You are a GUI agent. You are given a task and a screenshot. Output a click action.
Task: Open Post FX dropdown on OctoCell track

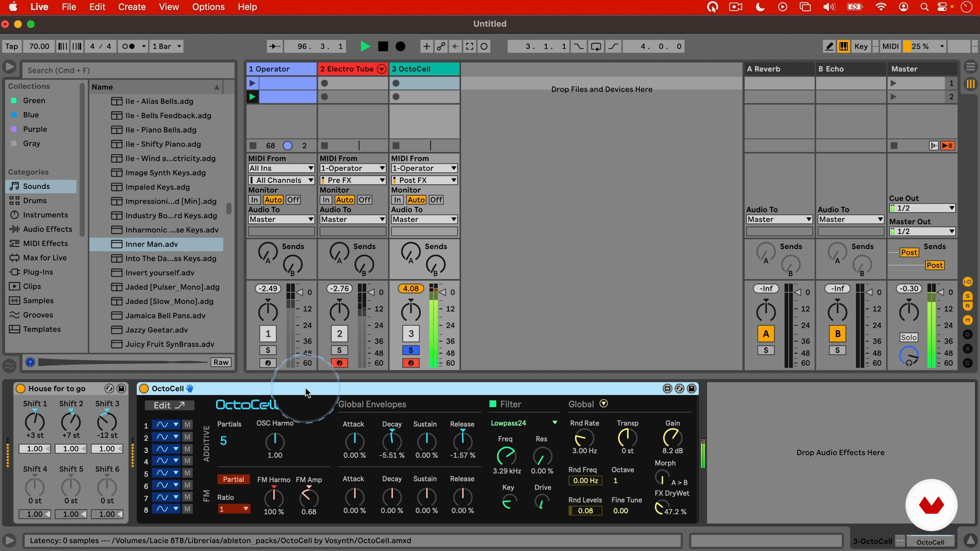pyautogui.click(x=424, y=180)
